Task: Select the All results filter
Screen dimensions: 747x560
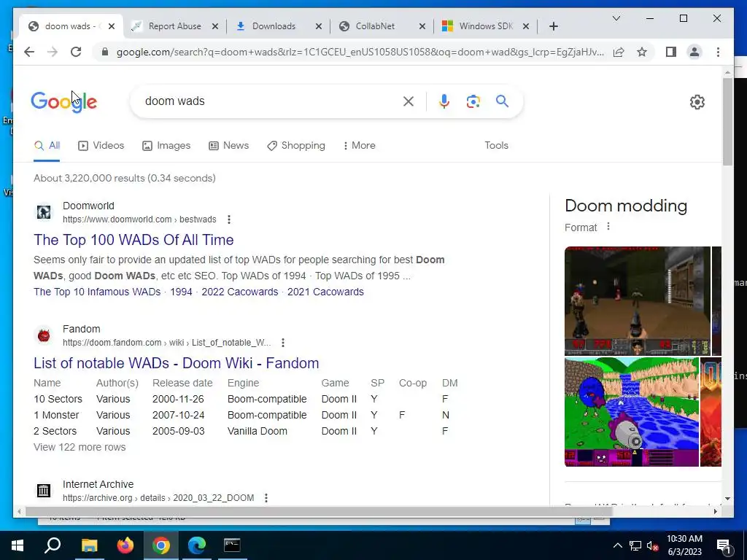Action: pos(47,145)
